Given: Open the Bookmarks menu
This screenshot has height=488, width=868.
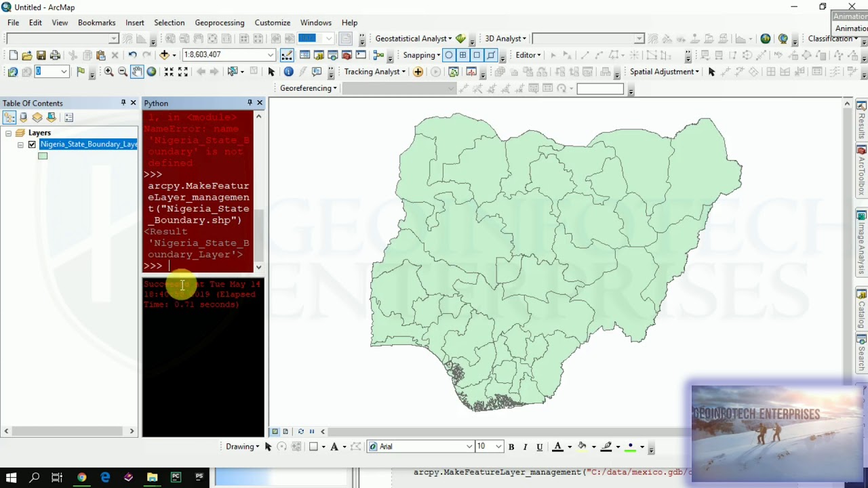Looking at the screenshot, I should [x=96, y=22].
